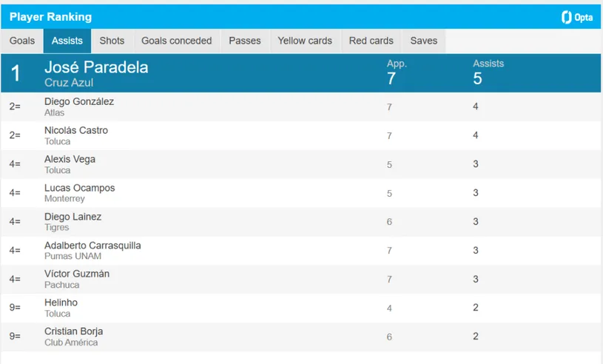This screenshot has width=603, height=364.
Task: Switch to the Passes tab
Action: 244,41
